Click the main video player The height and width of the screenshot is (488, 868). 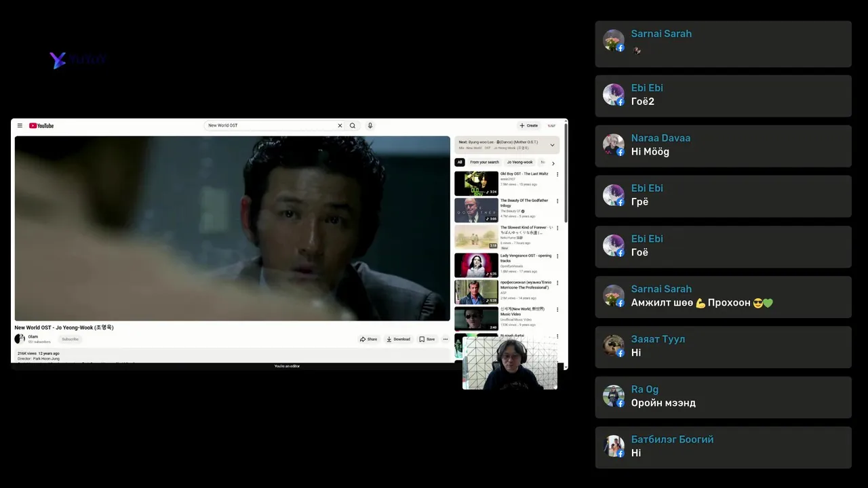tap(232, 228)
